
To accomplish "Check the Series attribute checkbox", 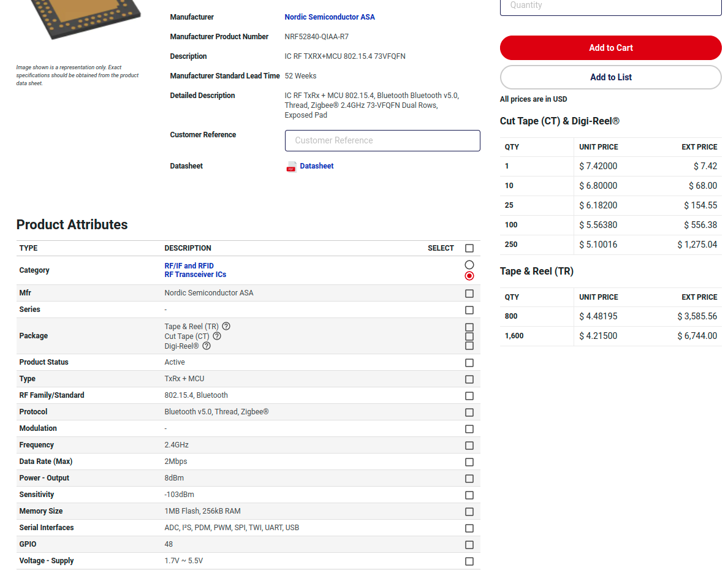I will point(469,310).
